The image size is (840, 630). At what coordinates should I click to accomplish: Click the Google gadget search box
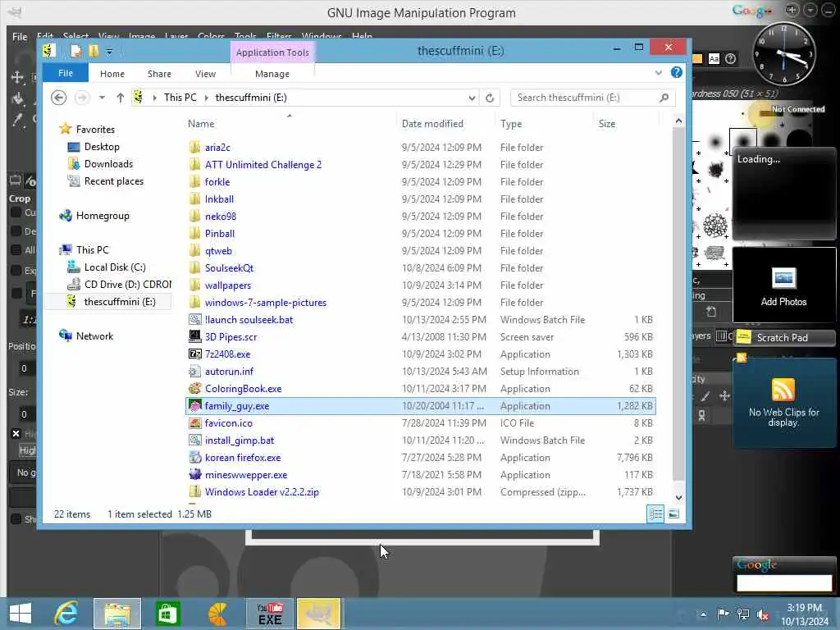783,583
